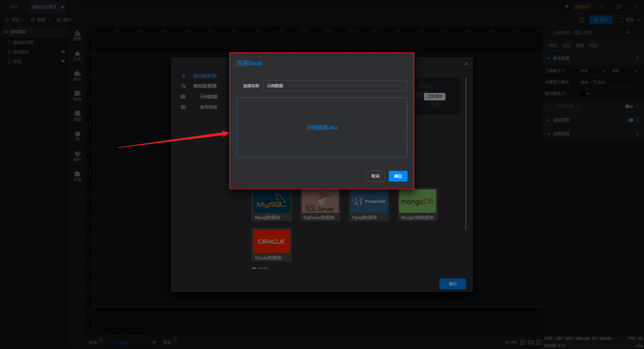The width and height of the screenshot is (644, 349).
Task: Click the console icon in status bar
Action: click(539, 342)
